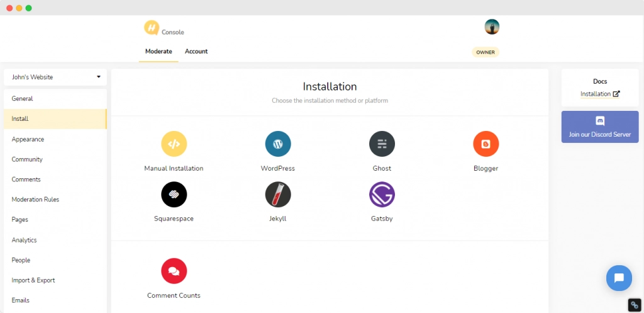Open People in the sidebar
This screenshot has height=313, width=644.
pyautogui.click(x=55, y=260)
